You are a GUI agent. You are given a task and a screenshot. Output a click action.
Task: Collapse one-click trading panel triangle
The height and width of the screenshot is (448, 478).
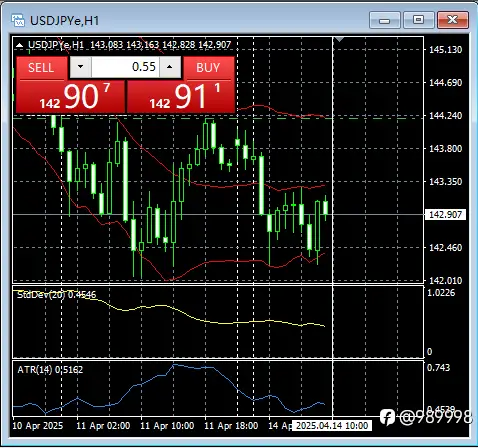[x=19, y=45]
